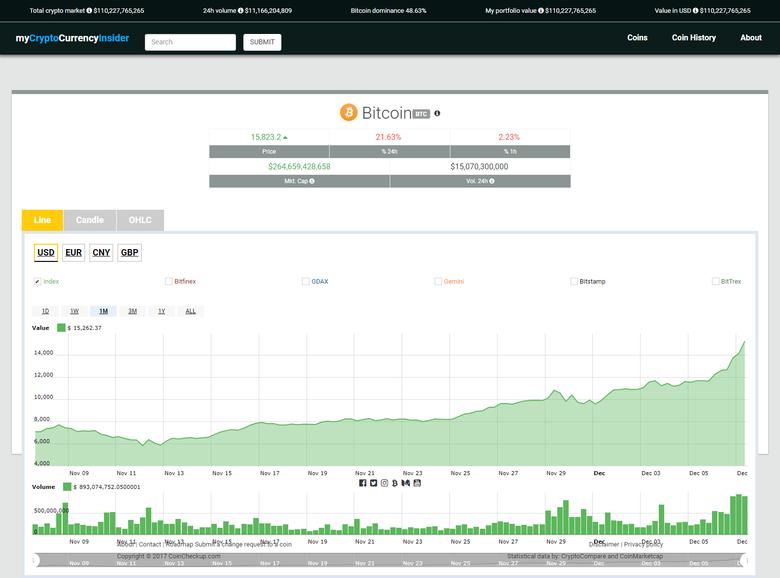Open the Coins menu

pyautogui.click(x=637, y=38)
